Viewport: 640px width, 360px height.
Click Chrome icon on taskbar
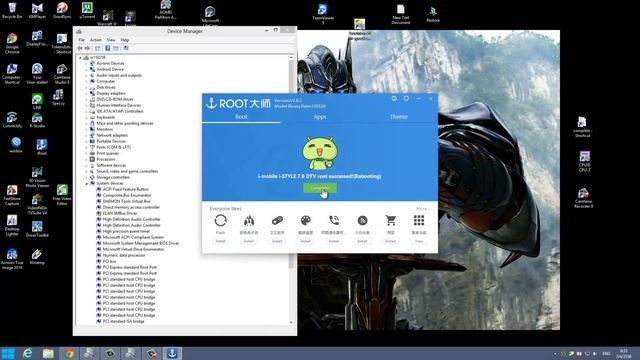click(x=69, y=353)
